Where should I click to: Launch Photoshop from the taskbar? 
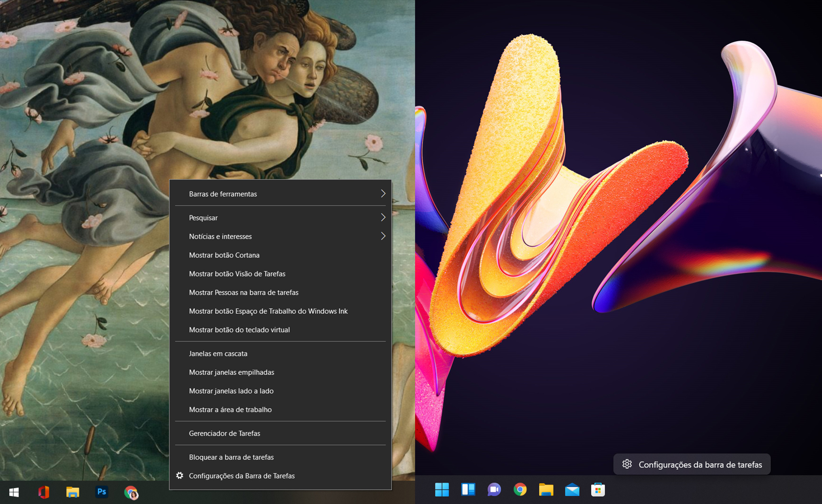101,492
